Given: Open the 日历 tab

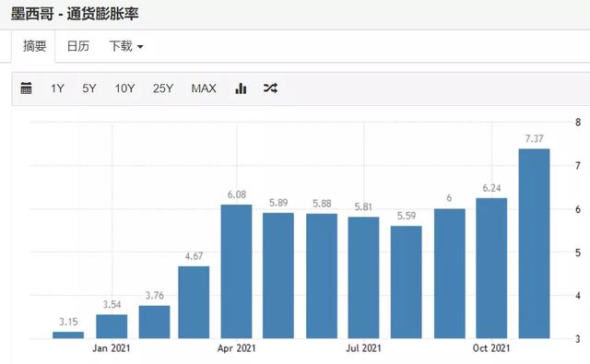Looking at the screenshot, I should (x=77, y=46).
